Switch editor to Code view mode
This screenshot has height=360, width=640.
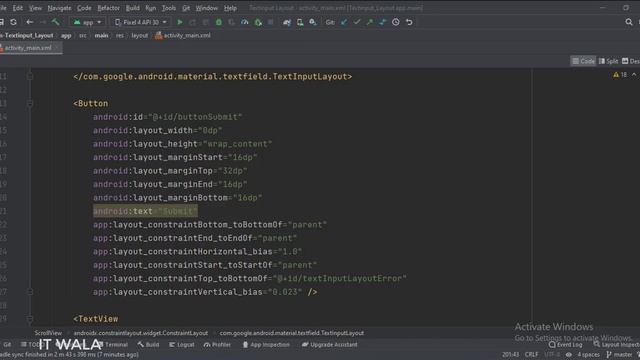(583, 61)
